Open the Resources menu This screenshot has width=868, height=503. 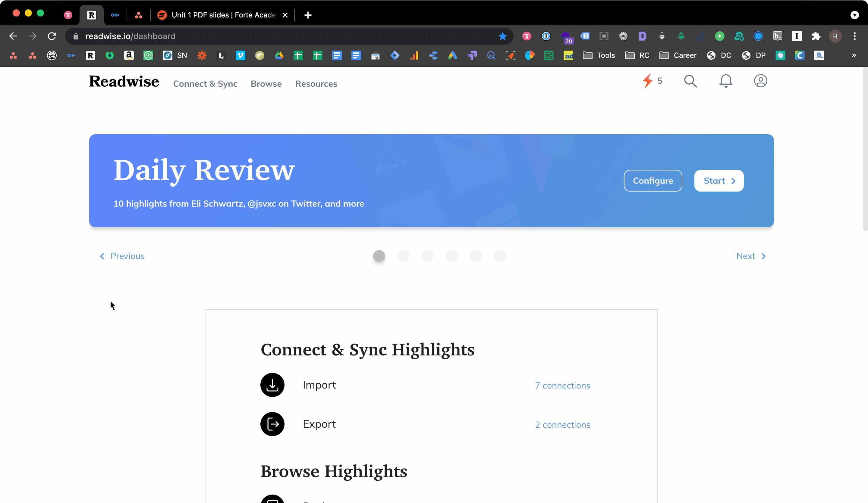click(316, 84)
